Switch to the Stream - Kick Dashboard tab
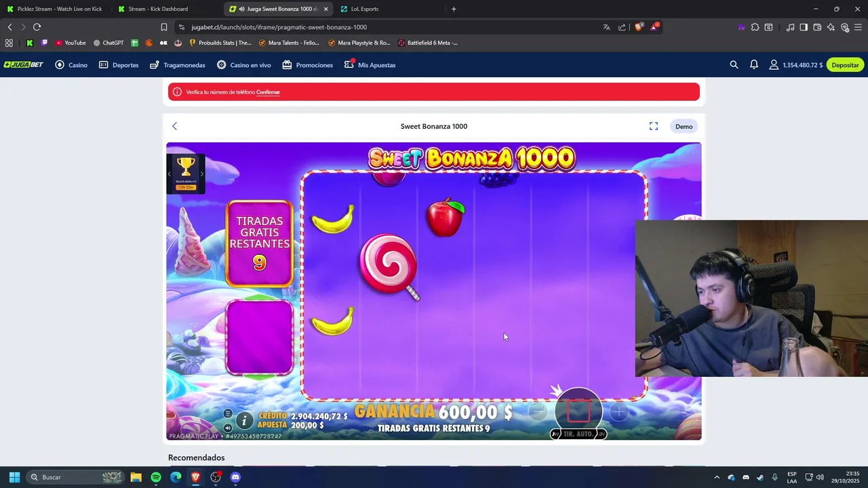This screenshot has height=488, width=868. (x=164, y=9)
